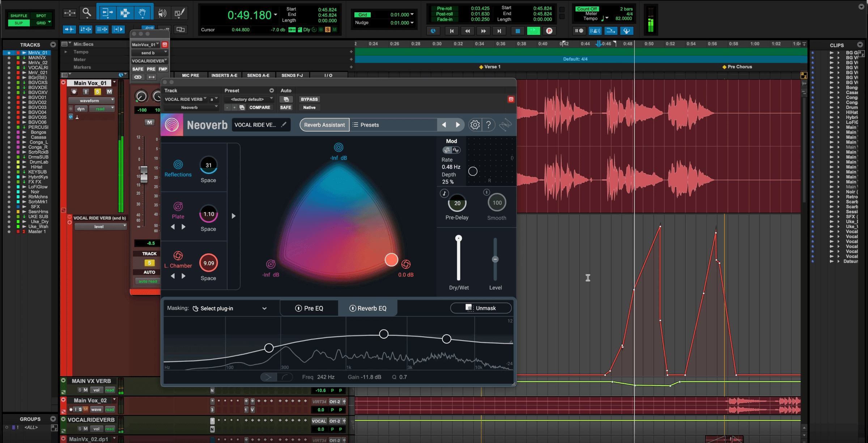Toggle SLIP edit mode
Screen dimensions: 868x443
tap(19, 23)
